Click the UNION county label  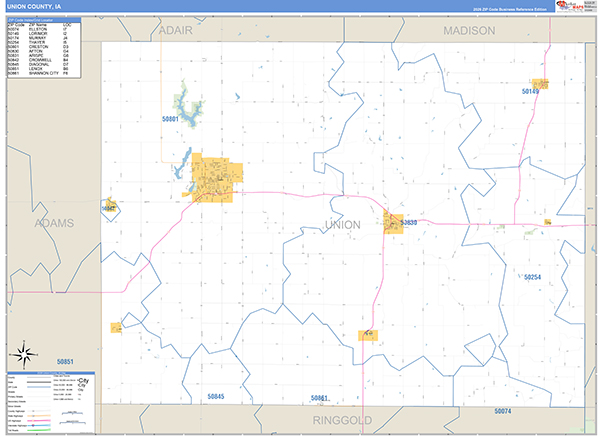[x=342, y=225]
